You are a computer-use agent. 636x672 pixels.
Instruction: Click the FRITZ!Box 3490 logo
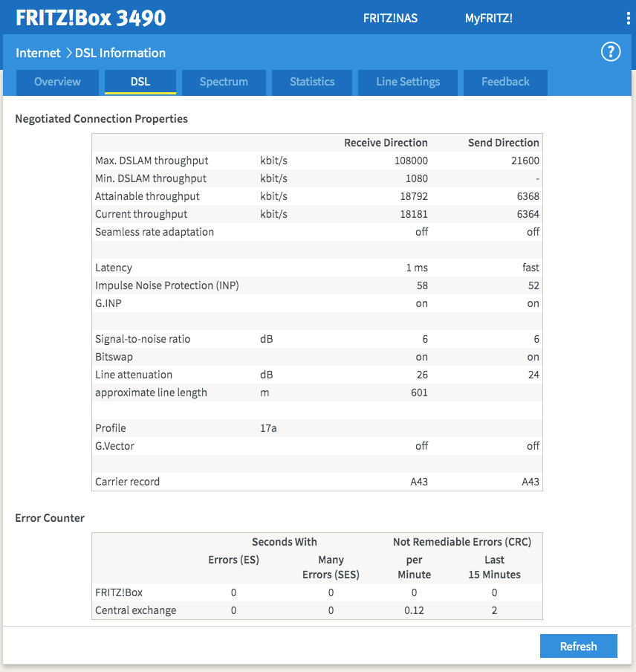pyautogui.click(x=91, y=18)
